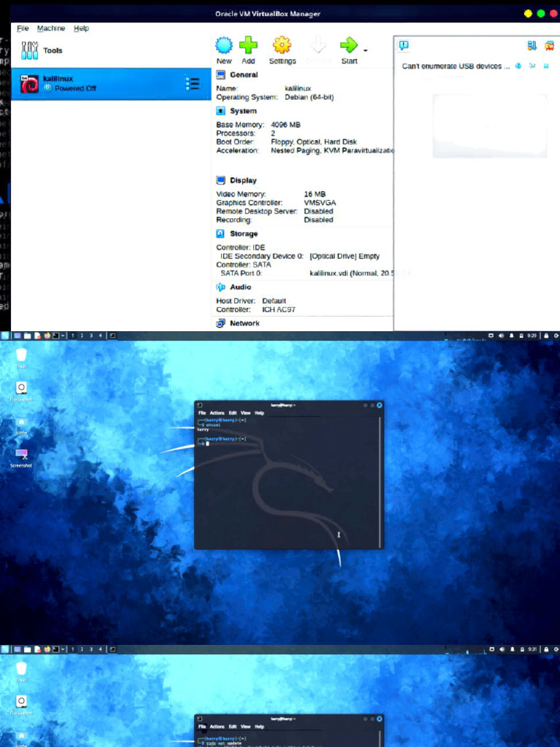
Task: Open the Tools icon in VirtualBox sidebar
Action: [29, 50]
